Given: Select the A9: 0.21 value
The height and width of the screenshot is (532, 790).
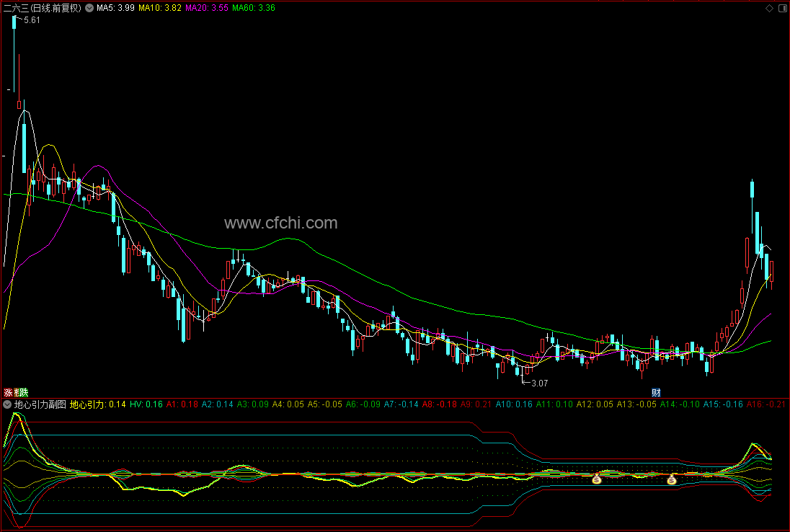Looking at the screenshot, I should click(x=476, y=404).
